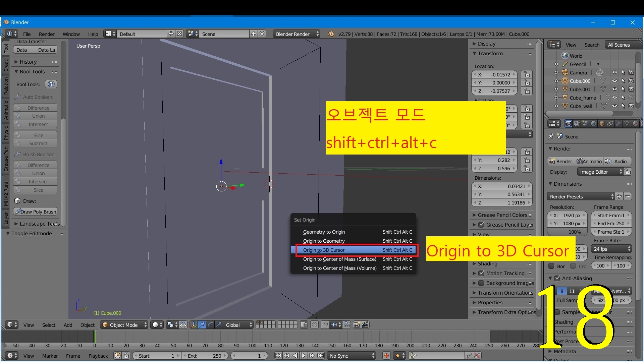Click the Auto Boolean Union button

[x=35, y=116]
